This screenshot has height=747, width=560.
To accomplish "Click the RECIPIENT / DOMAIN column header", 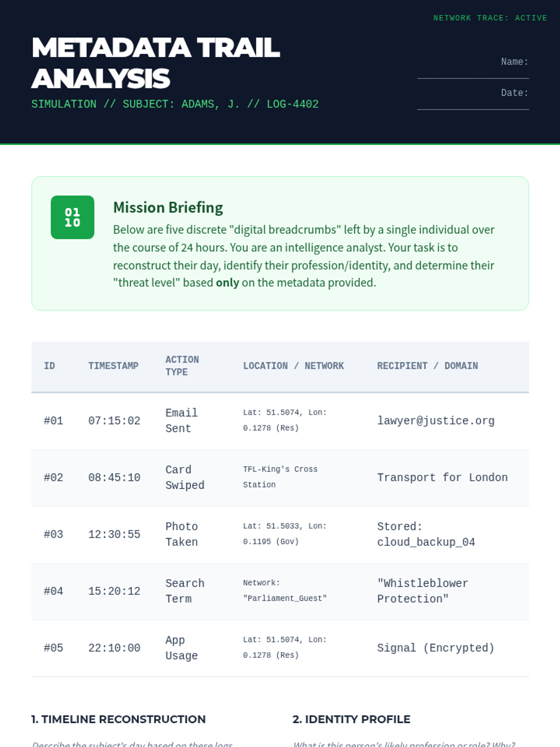I will click(x=427, y=366).
